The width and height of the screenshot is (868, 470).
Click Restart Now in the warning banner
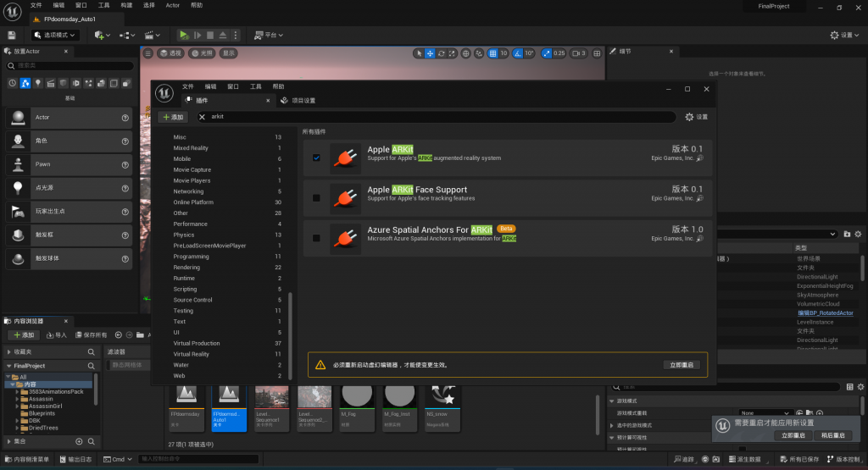(682, 365)
